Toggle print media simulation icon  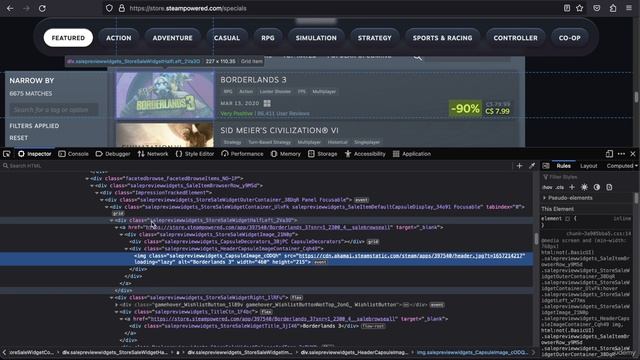(609, 187)
